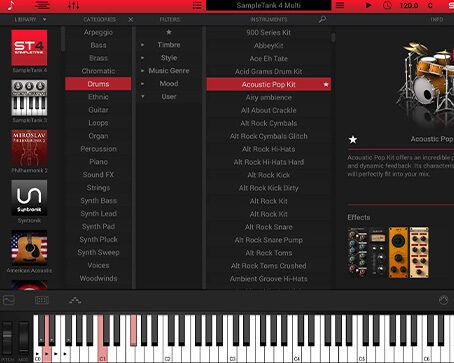This screenshot has width=454, height=363.
Task: Filter by favorites star in Filters
Action: [x=169, y=32]
